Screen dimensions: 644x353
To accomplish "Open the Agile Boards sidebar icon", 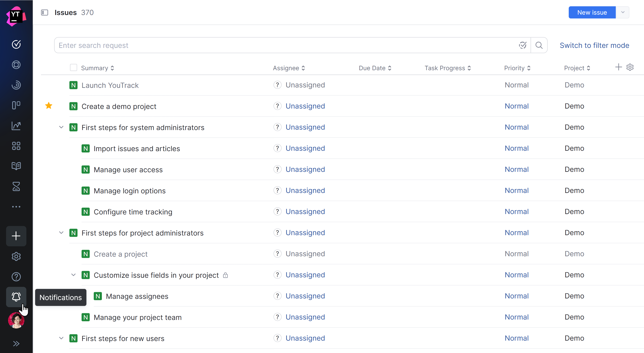I will (16, 105).
